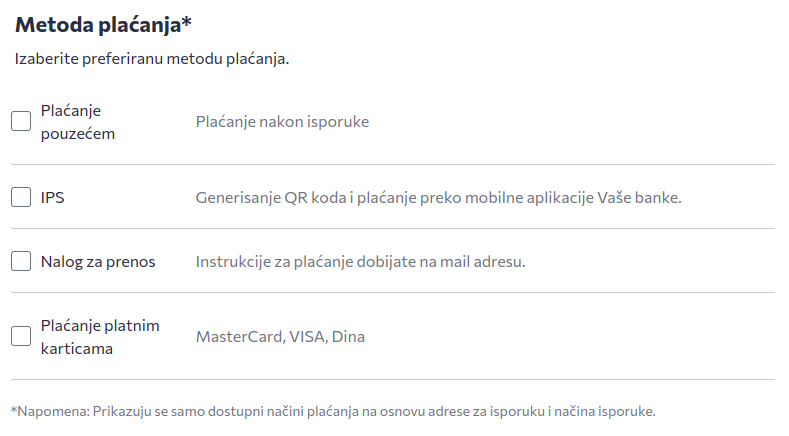Click the word 'VISA' in card list
789x436 pixels.
pyautogui.click(x=306, y=336)
